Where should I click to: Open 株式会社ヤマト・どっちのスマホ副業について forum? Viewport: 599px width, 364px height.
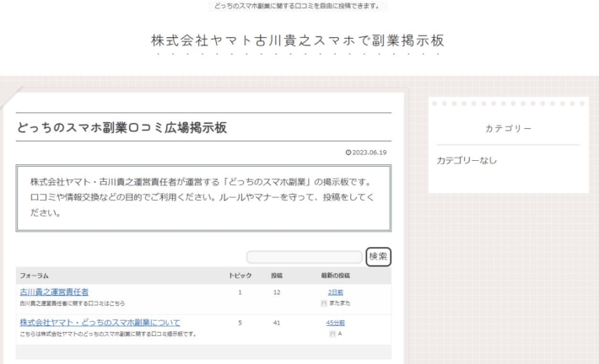pos(100,323)
